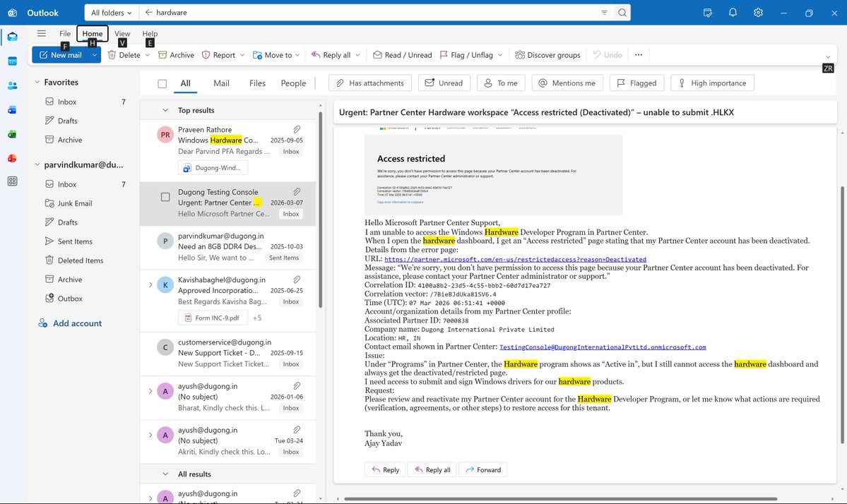Click Move to in toolbar
The width and height of the screenshot is (847, 504).
pos(273,55)
